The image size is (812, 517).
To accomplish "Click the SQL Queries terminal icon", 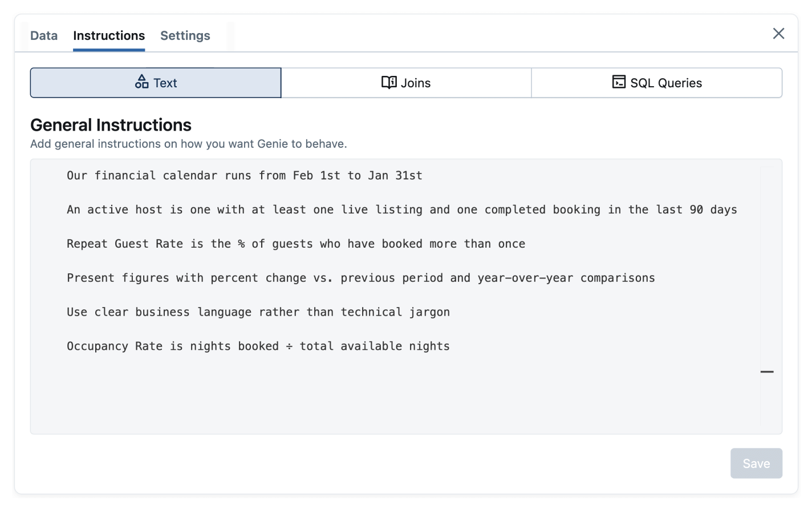I will point(619,82).
